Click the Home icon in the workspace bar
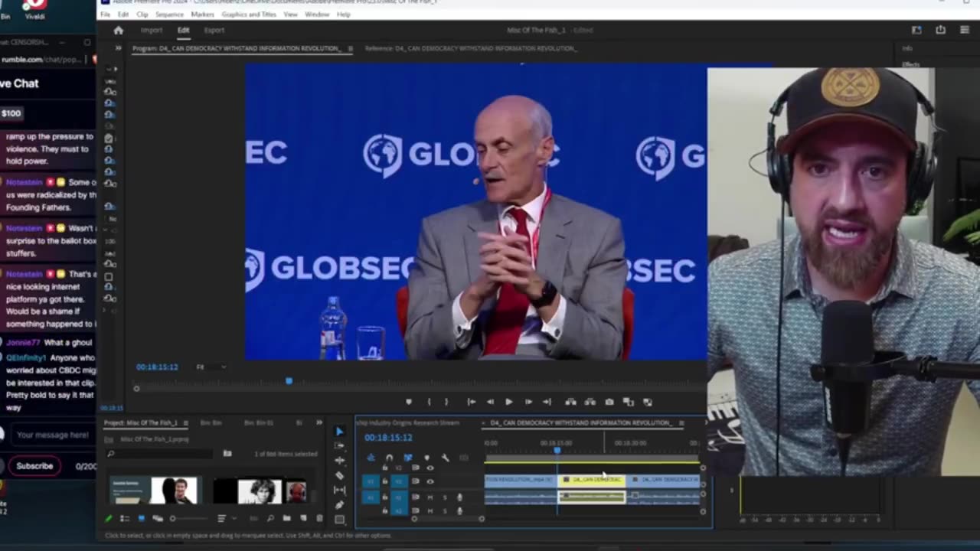980x551 pixels. coord(119,31)
